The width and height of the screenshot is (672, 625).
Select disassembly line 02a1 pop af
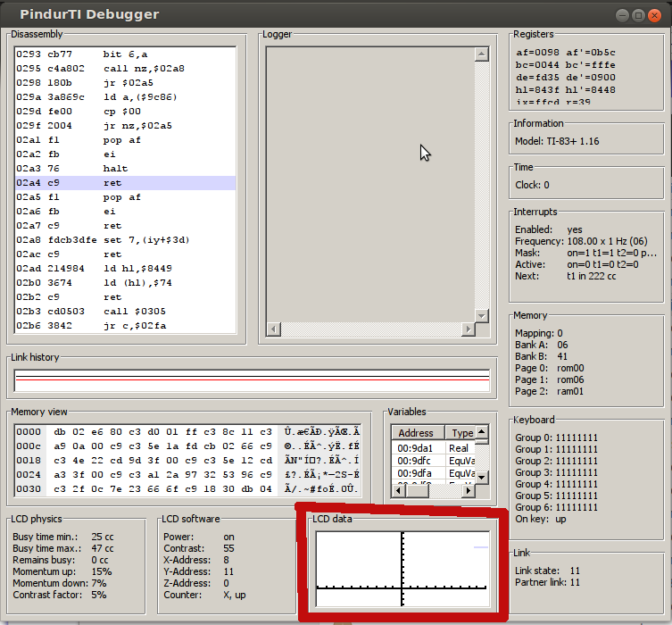tap(125, 140)
